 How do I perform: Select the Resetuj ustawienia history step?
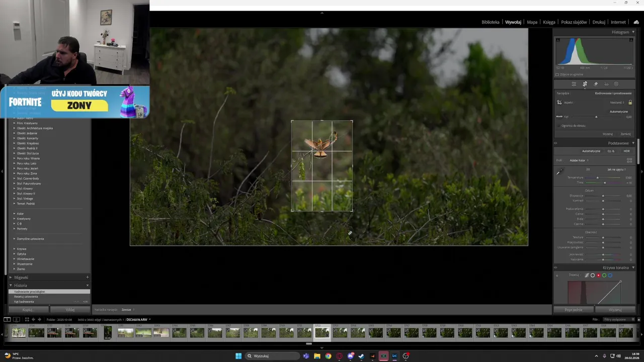coord(49,297)
